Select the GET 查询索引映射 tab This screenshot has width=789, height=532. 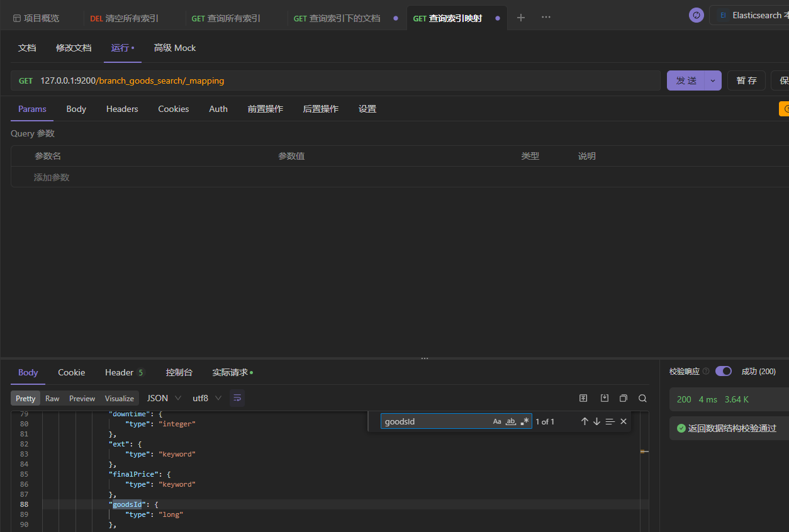(x=447, y=18)
